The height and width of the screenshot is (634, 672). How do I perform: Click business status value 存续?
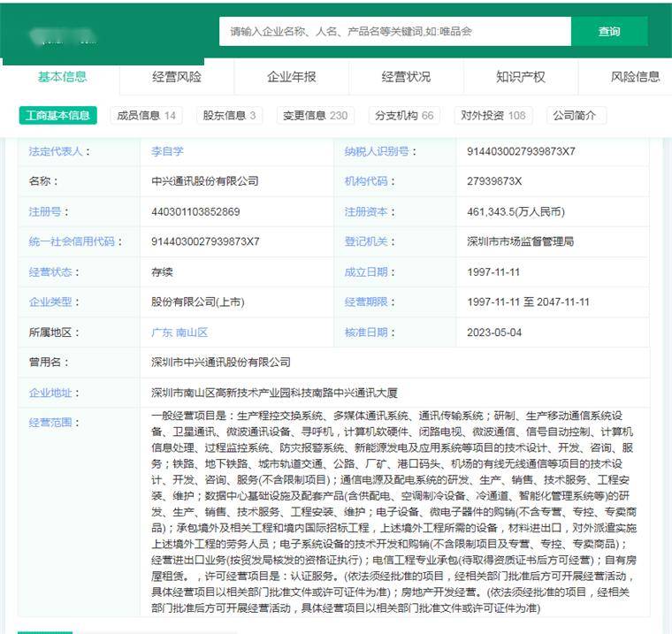162,272
